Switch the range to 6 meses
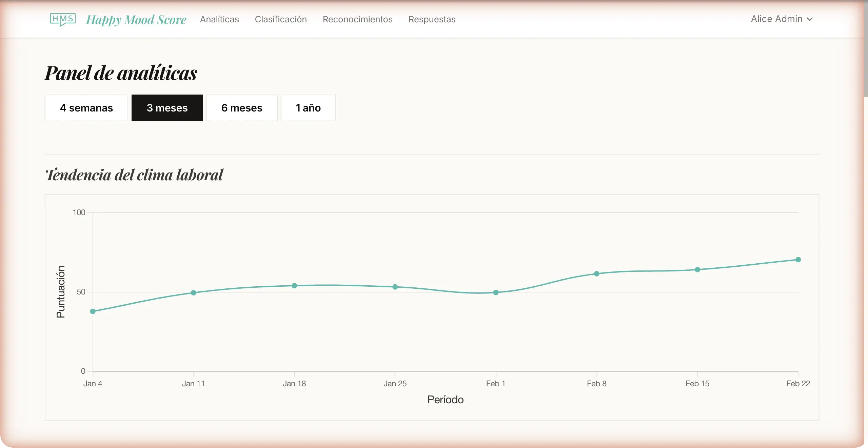Screen dimensions: 868x448 (x=242, y=108)
